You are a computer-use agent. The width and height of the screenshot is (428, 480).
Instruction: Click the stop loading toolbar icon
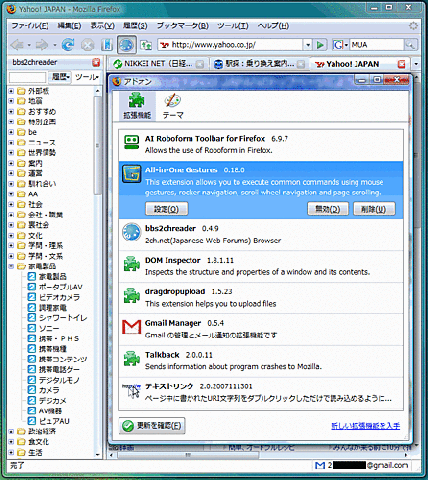pos(87,45)
